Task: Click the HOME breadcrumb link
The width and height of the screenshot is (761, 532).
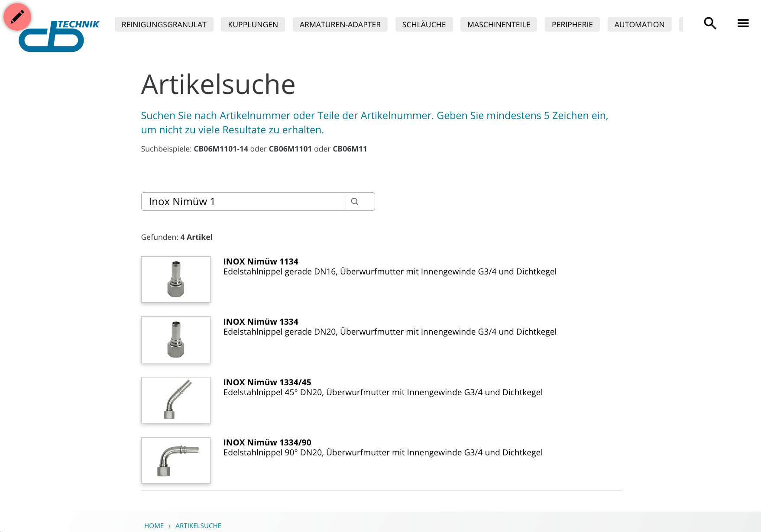Action: 154,526
